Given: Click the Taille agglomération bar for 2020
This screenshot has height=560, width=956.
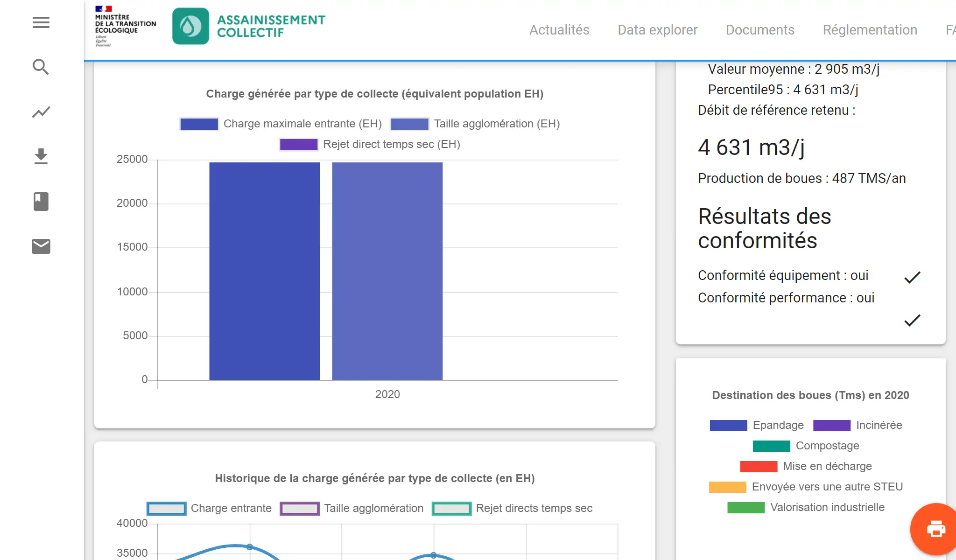Looking at the screenshot, I should pyautogui.click(x=387, y=271).
